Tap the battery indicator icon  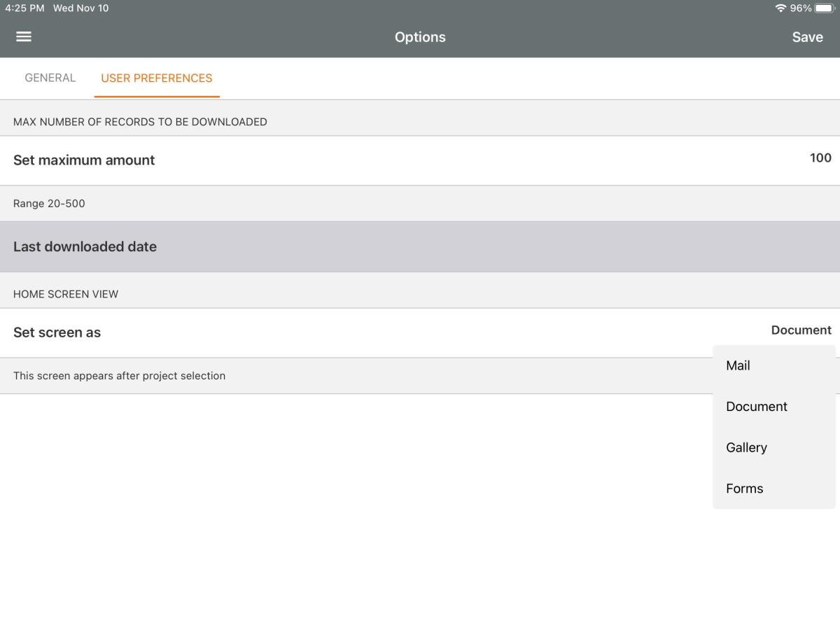825,8
